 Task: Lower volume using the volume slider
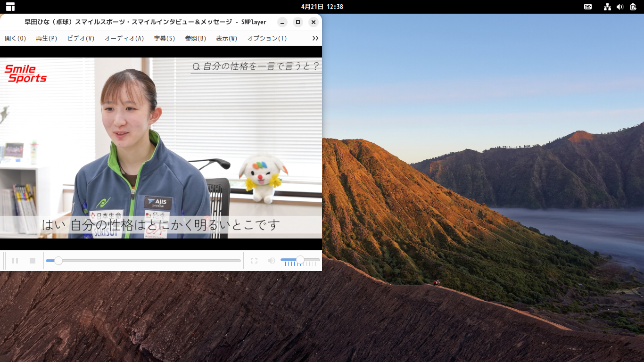(290, 259)
